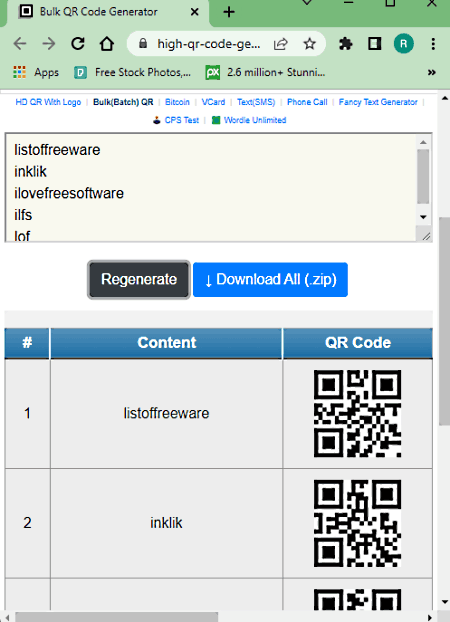450x622 pixels.
Task: Click row number 2 cell
Action: tap(27, 523)
